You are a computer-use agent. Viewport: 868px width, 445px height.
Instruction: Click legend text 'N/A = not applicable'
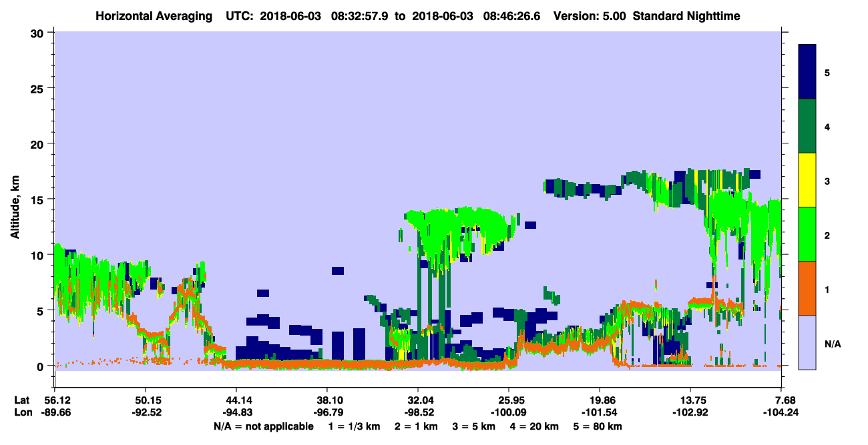coord(264,426)
